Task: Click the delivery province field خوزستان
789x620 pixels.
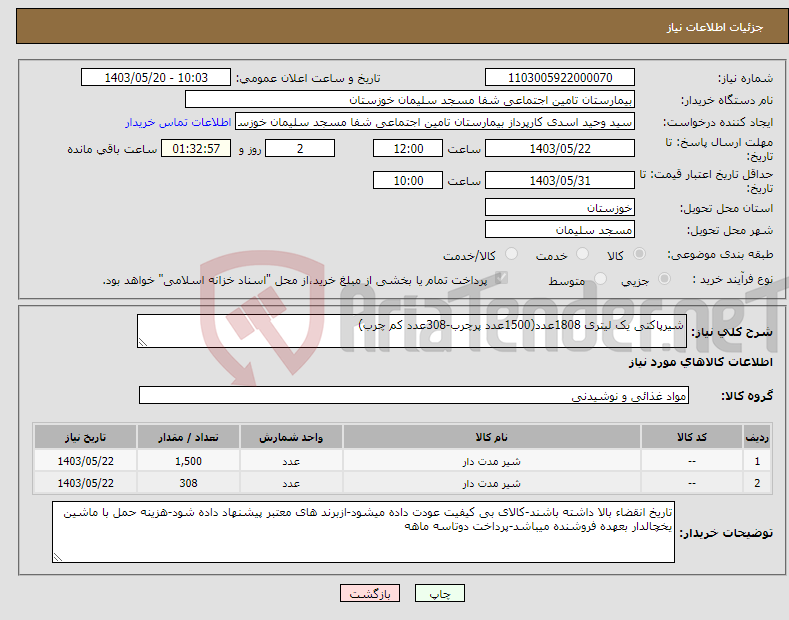Action: point(560,207)
